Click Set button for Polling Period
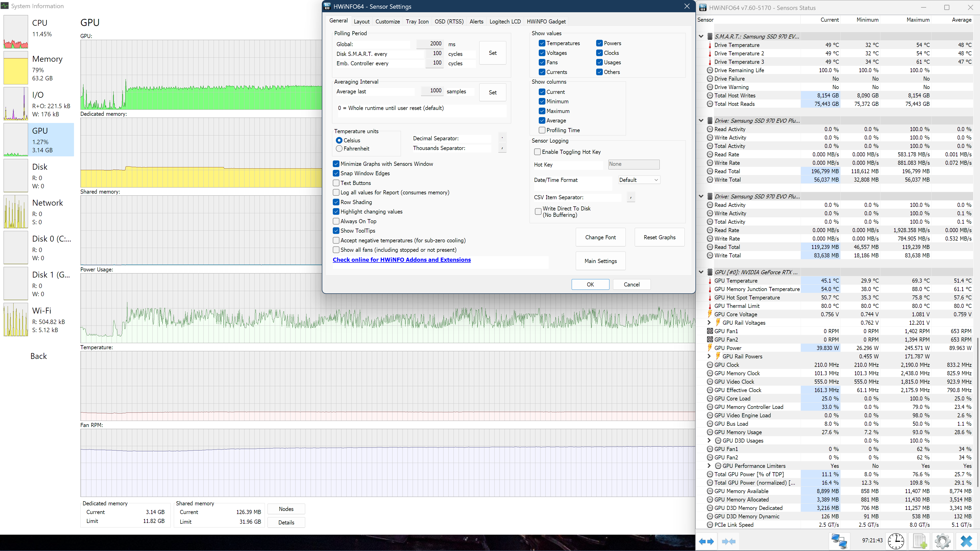Screen dimensions: 980x551 (492, 53)
